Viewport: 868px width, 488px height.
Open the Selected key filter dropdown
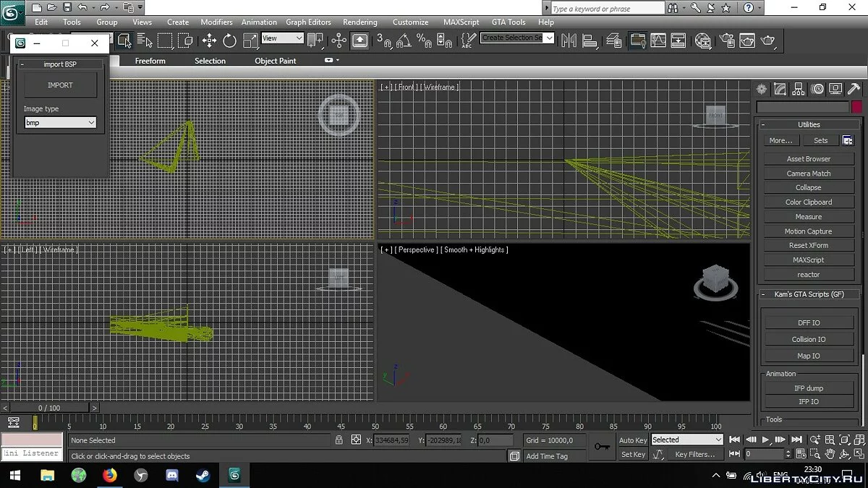tap(686, 440)
